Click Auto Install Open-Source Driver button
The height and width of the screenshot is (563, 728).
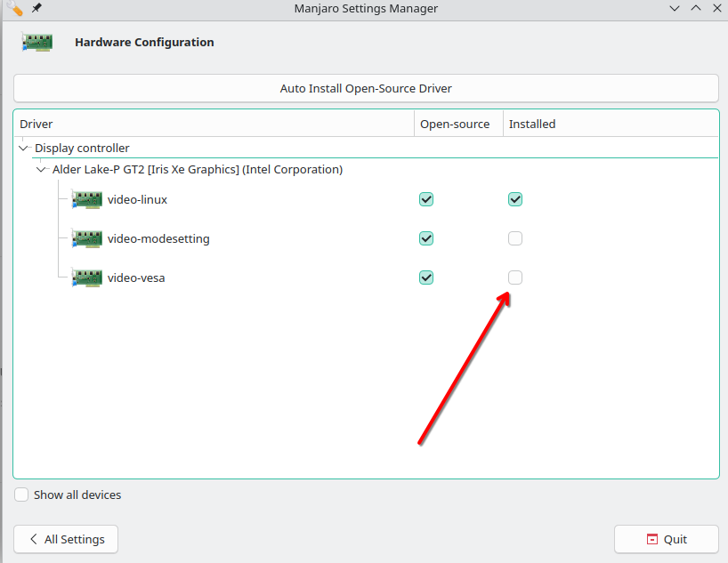click(366, 88)
